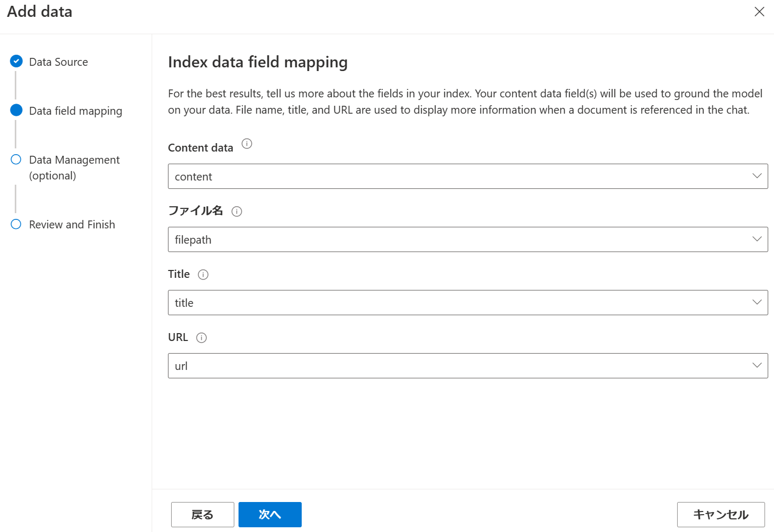Select Review and Finish step circle

[16, 224]
